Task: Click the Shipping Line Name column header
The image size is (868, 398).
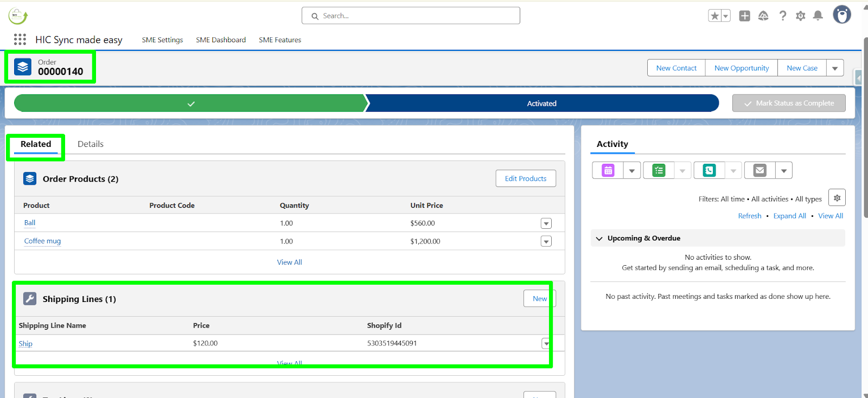Action: click(x=53, y=325)
